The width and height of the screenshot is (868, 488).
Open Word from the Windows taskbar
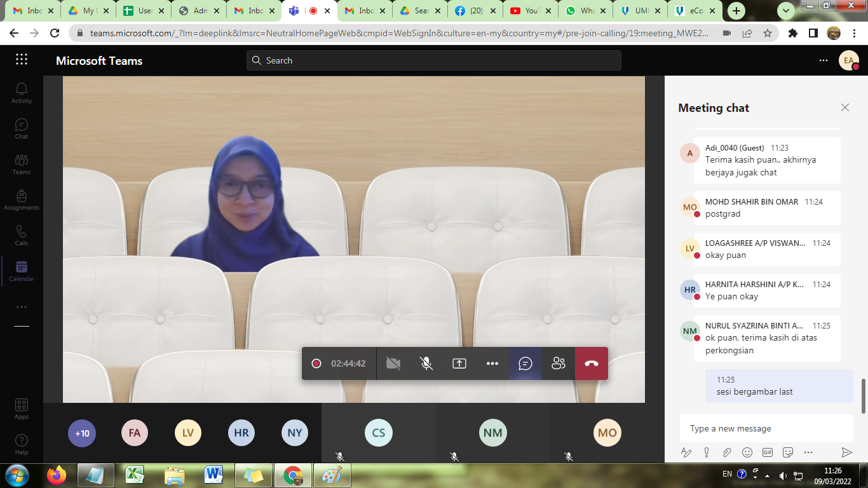coord(213,475)
